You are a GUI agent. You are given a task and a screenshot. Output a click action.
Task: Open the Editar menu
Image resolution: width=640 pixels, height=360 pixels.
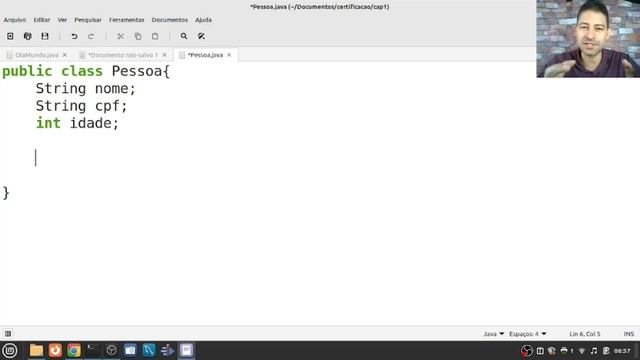point(42,20)
